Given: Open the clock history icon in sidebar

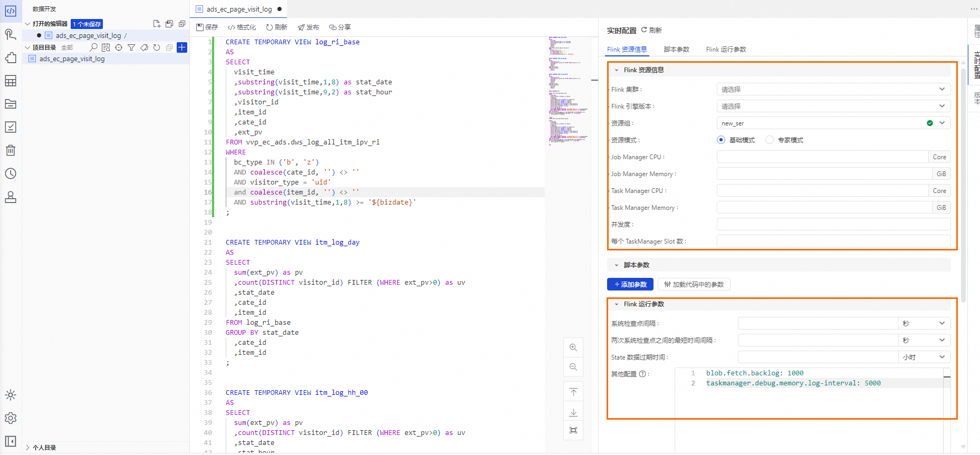Looking at the screenshot, I should pyautogui.click(x=11, y=173).
